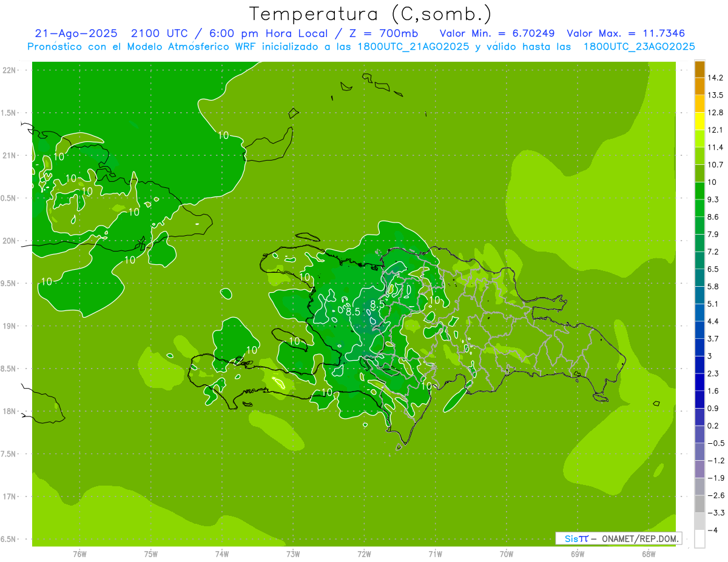Click the '3.7' color scale value
Viewport: 728px width, 562px height.
(x=713, y=338)
